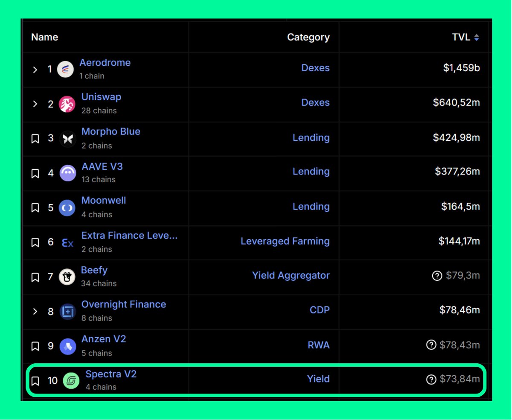Bookmark the AAVE V3 row
Image resolution: width=512 pixels, height=420 pixels.
tap(35, 173)
